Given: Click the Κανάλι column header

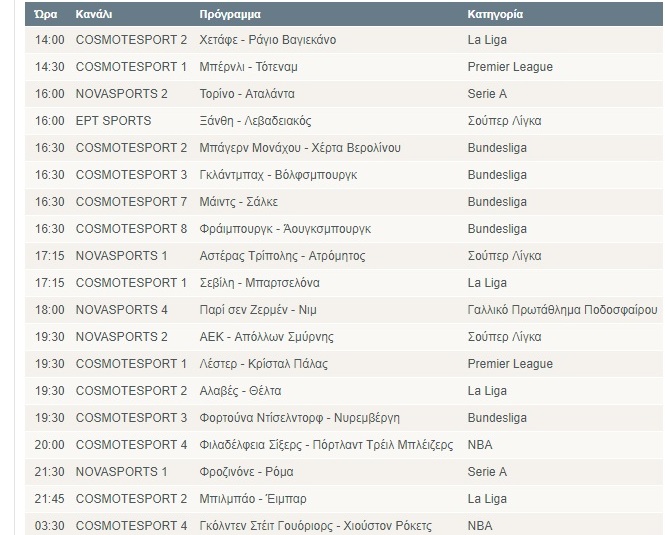Looking at the screenshot, I should point(94,14).
